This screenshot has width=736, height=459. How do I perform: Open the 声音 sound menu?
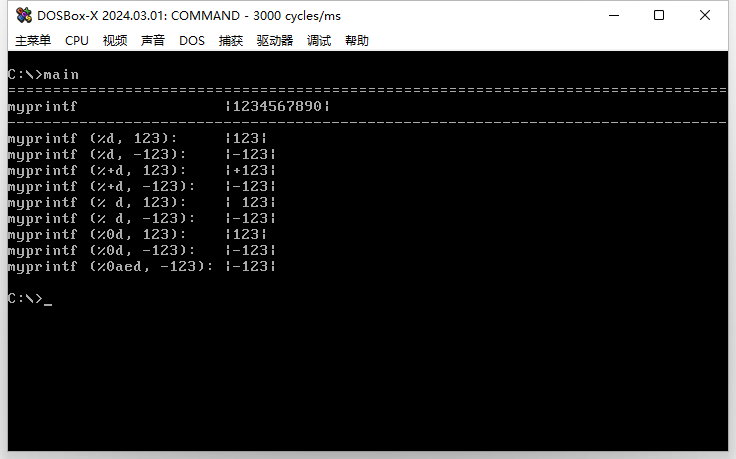153,41
